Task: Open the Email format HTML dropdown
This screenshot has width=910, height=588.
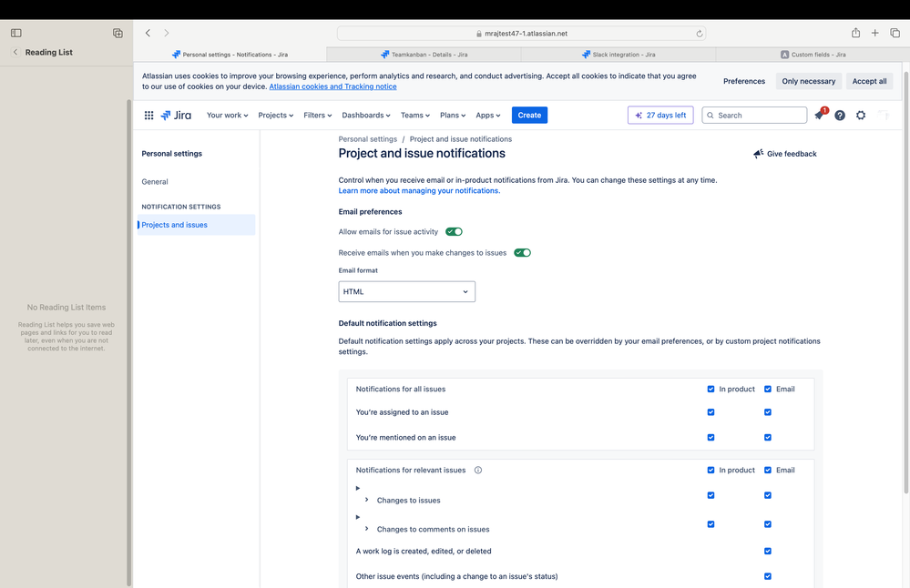Action: pyautogui.click(x=407, y=291)
